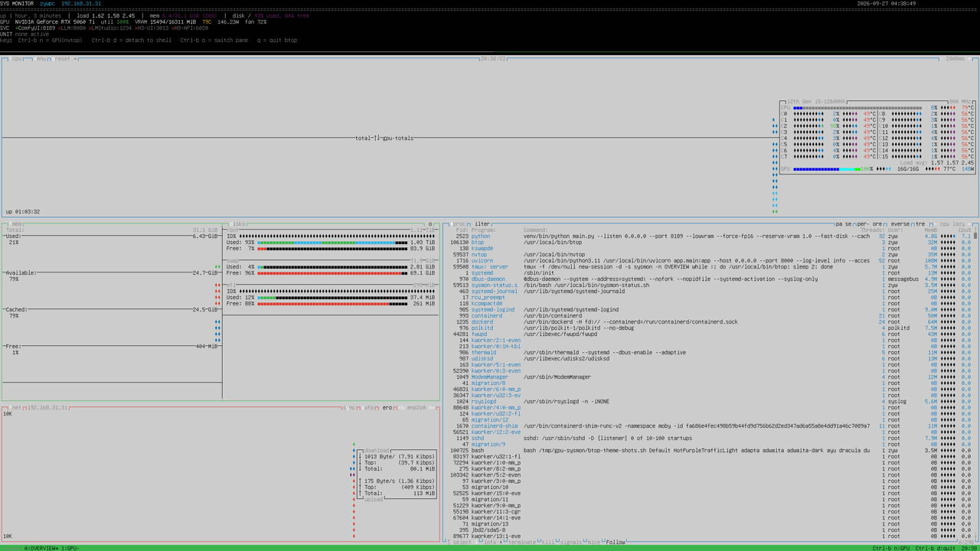Open the btop menu in the cpu box

click(40, 59)
